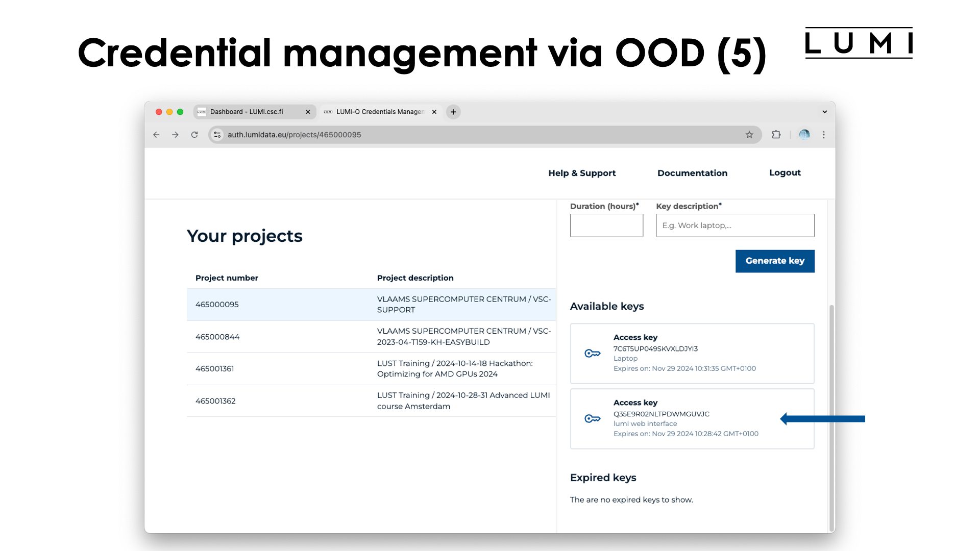
Task: Click key icon of lumi web interface key
Action: tap(593, 419)
